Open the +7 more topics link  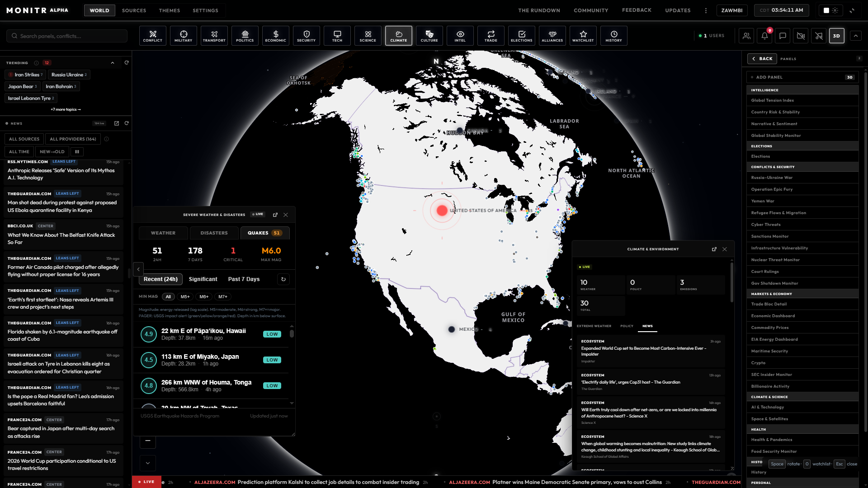coord(66,109)
